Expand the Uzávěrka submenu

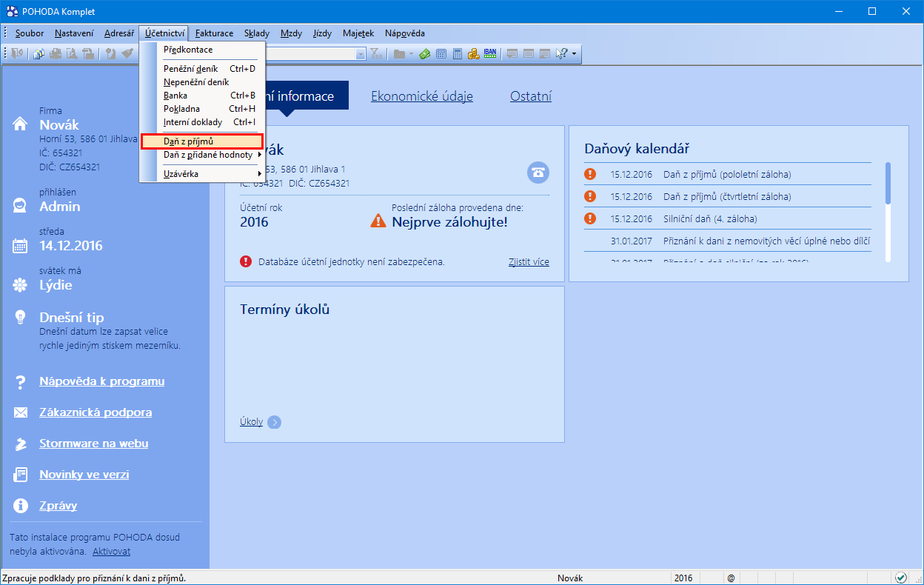(260, 174)
